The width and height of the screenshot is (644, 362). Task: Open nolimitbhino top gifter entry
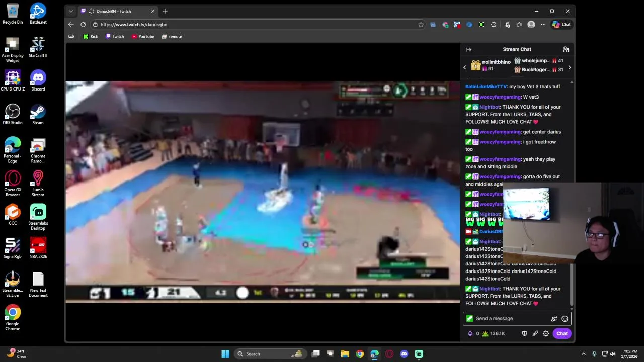coord(491,65)
